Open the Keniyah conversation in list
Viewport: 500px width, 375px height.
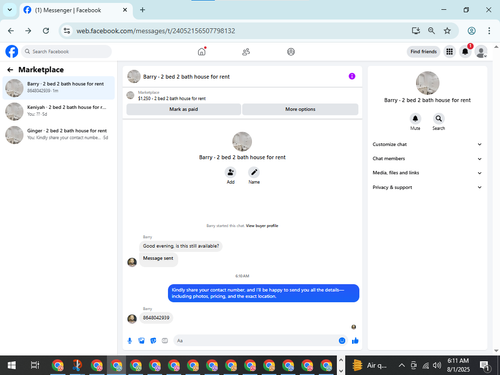click(59, 111)
